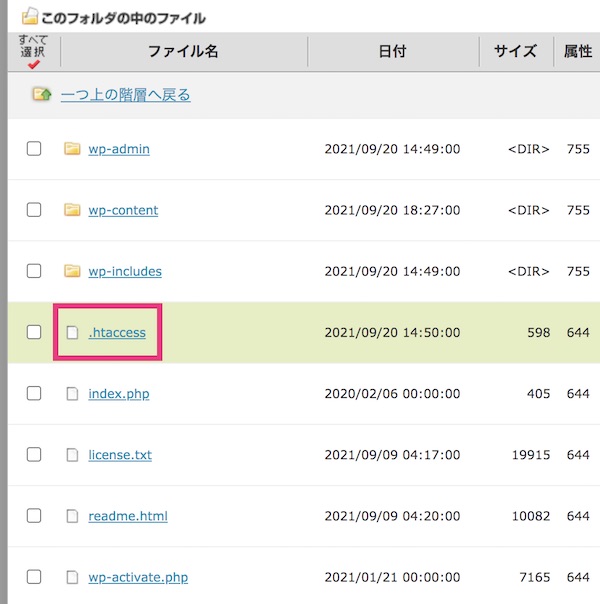Click size value 405
The image size is (600, 604).
pos(539,394)
